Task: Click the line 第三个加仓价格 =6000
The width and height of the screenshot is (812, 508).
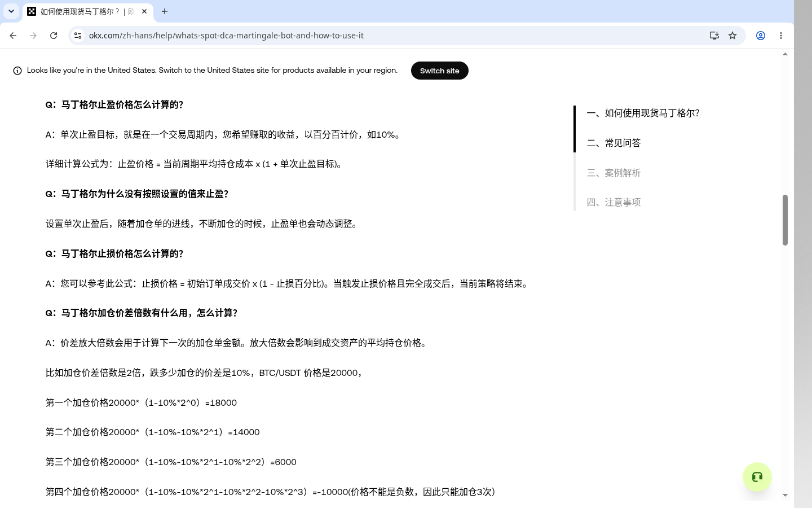Action: 171,462
